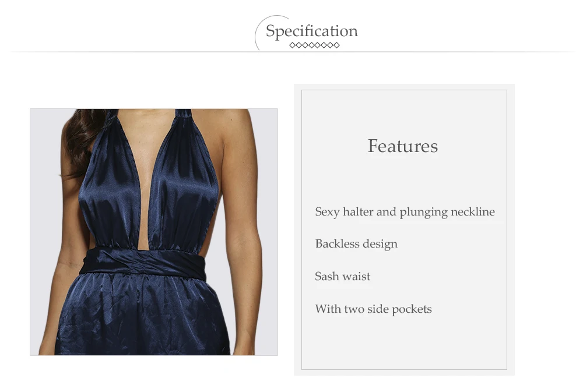Click the word 'neckline' in the first feature
This screenshot has width=583, height=392.
[472, 211]
